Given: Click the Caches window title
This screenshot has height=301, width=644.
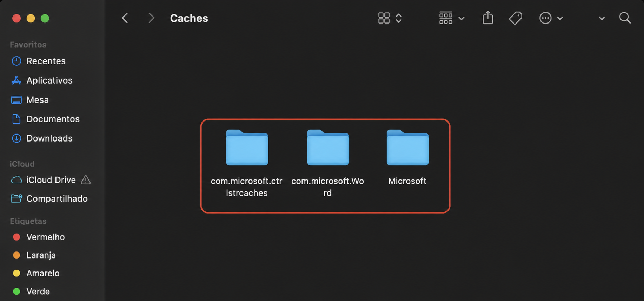Looking at the screenshot, I should click(189, 18).
